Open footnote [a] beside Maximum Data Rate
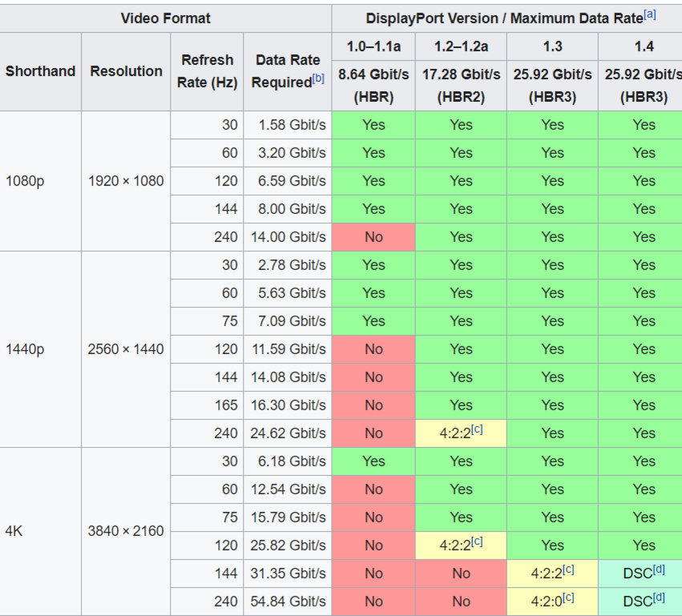 point(650,14)
